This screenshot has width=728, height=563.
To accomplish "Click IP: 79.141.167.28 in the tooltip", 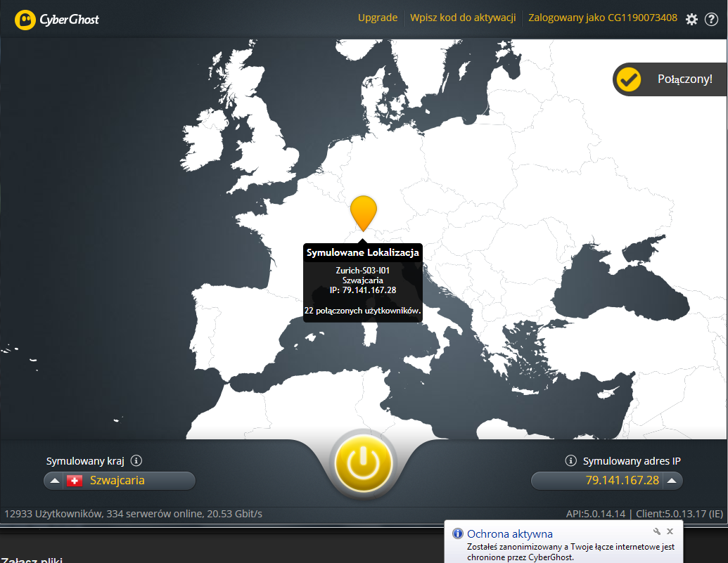I will tap(363, 290).
